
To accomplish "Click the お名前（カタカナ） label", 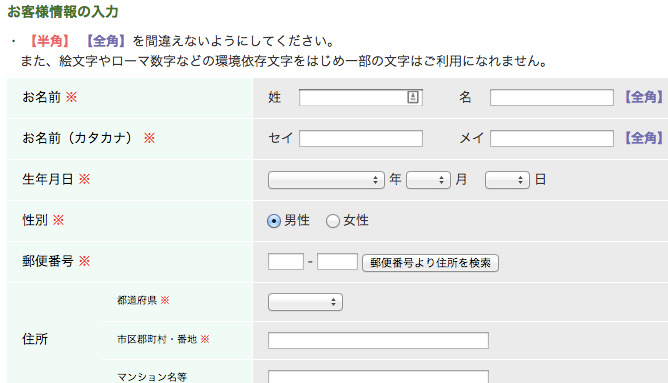I will pos(78,138).
